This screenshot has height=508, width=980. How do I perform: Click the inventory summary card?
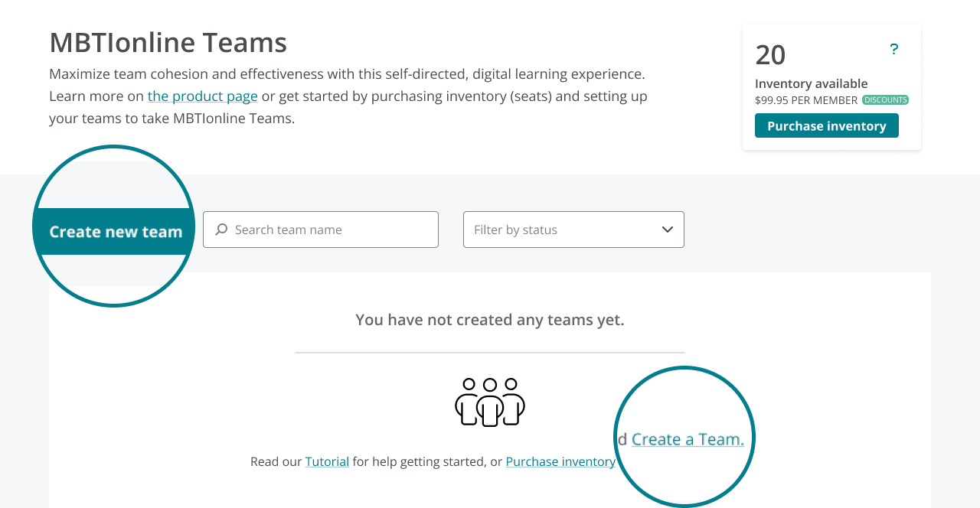click(831, 87)
